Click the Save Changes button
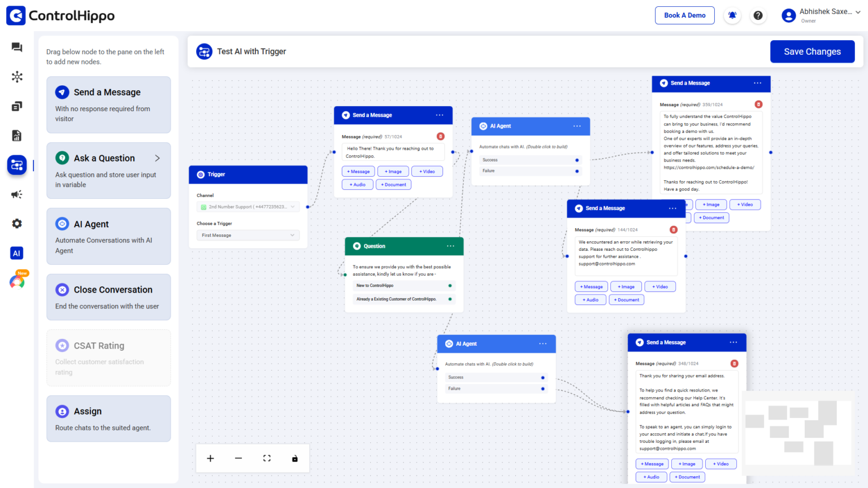Screen dimensions: 868x488 (x=812, y=51)
